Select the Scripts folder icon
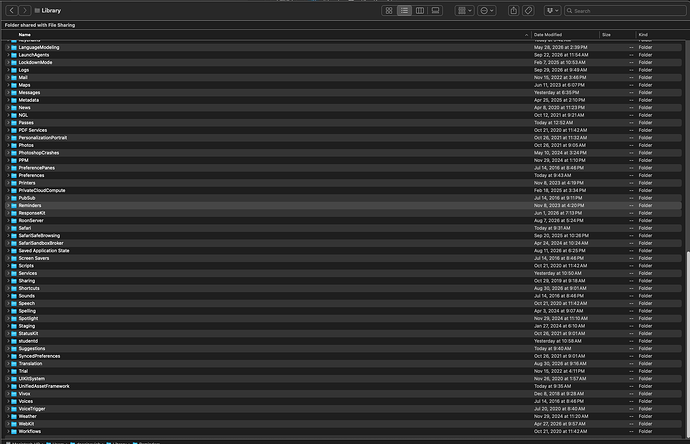 [14, 266]
